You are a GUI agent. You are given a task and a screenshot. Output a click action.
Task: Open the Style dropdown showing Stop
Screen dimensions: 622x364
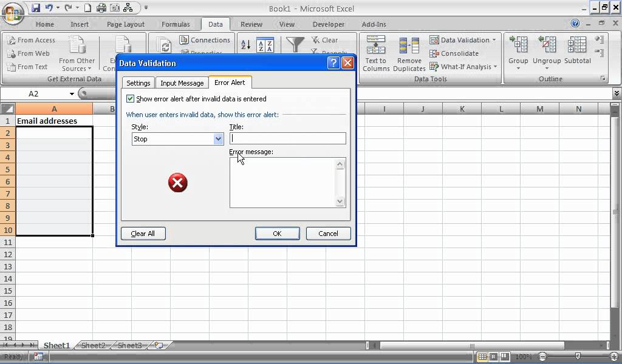pyautogui.click(x=218, y=139)
